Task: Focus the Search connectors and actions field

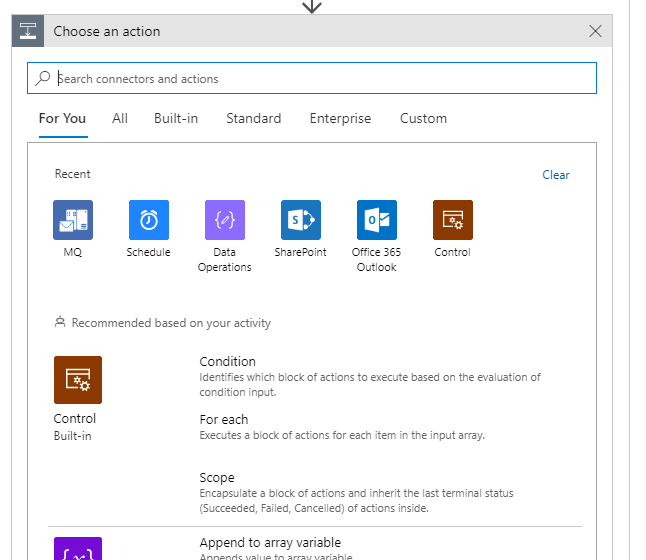Action: [312, 78]
